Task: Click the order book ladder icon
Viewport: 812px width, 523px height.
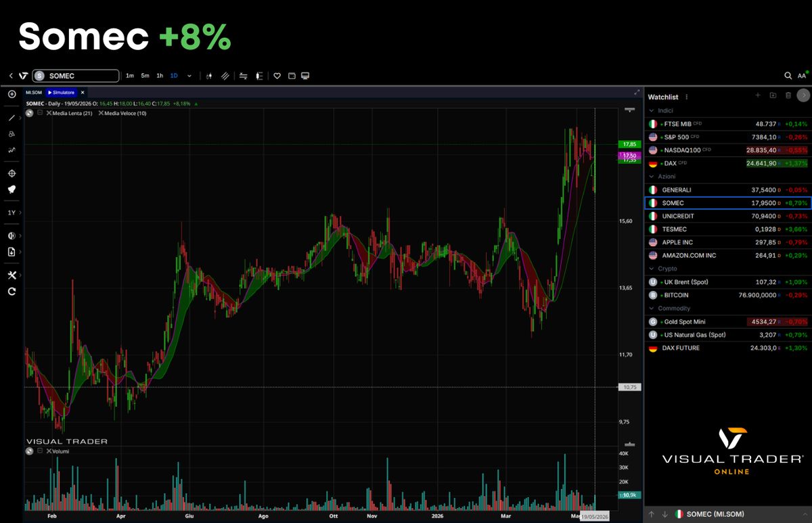Action: click(259, 76)
